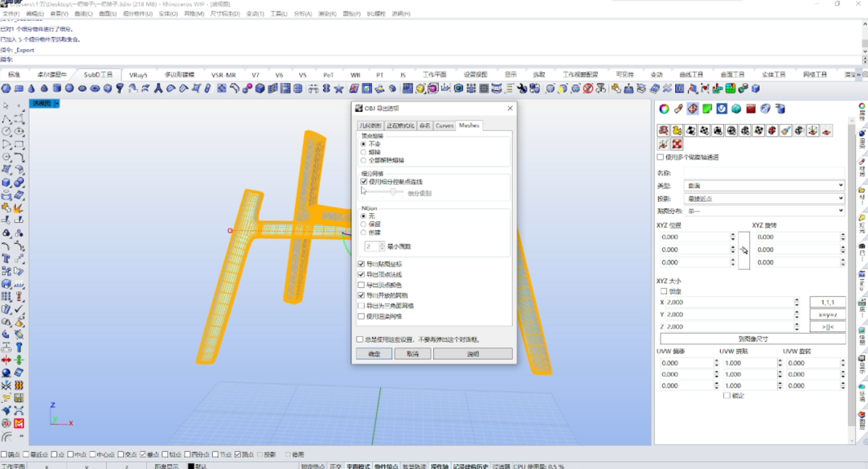Click the 1,1,1 size button
Screen dimensions: 868x469
tap(828, 302)
